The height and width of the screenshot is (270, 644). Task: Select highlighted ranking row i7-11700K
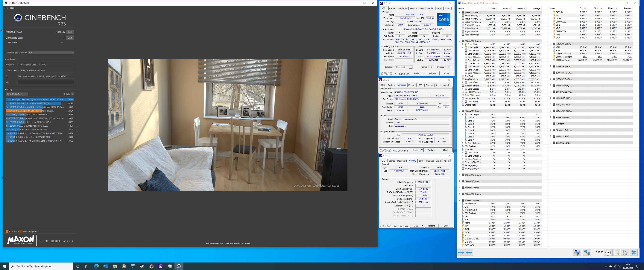[40, 111]
